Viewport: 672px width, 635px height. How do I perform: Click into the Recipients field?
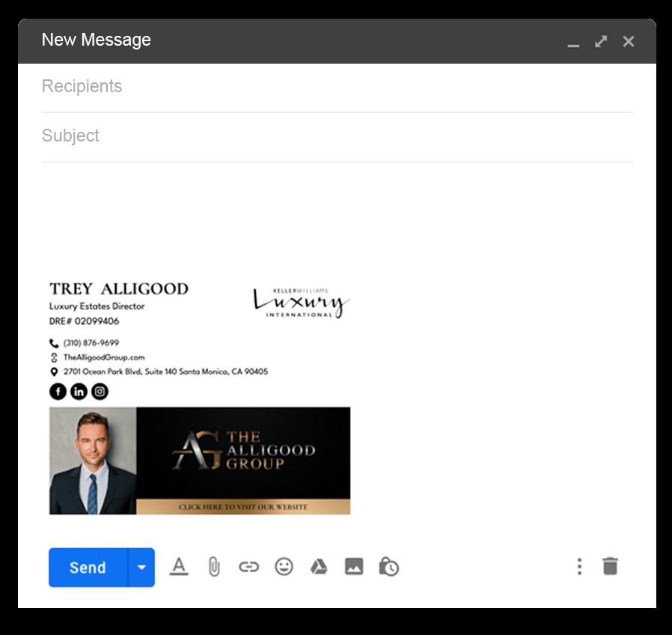click(337, 86)
